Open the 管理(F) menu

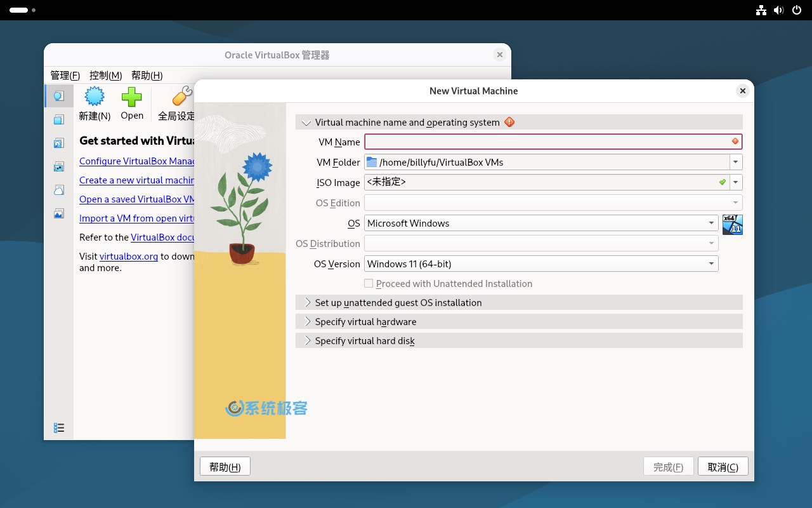[x=65, y=75]
